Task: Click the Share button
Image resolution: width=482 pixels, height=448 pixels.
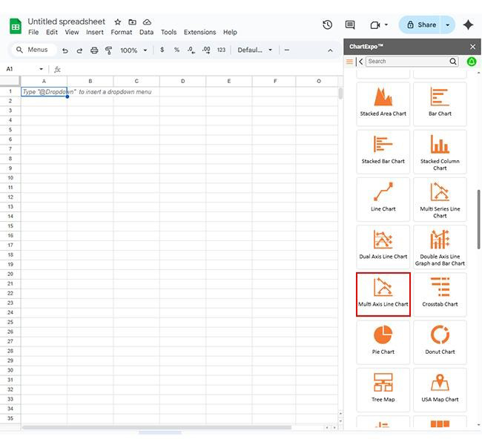Action: (420, 24)
